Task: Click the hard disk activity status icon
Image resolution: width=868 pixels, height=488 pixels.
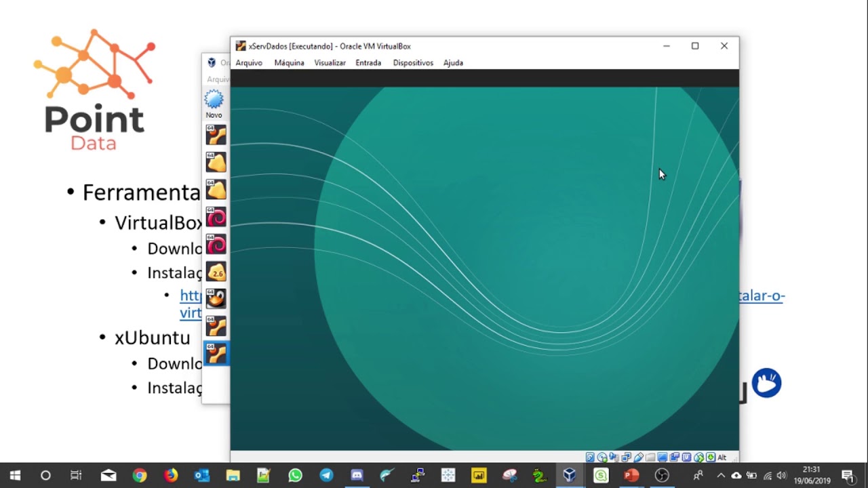Action: point(590,457)
